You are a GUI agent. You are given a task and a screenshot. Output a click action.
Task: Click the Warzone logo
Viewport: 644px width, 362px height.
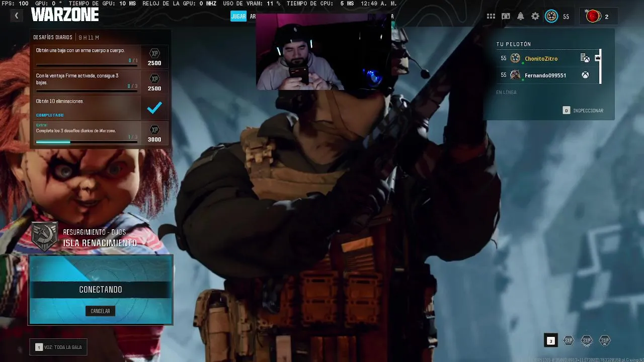[64, 15]
